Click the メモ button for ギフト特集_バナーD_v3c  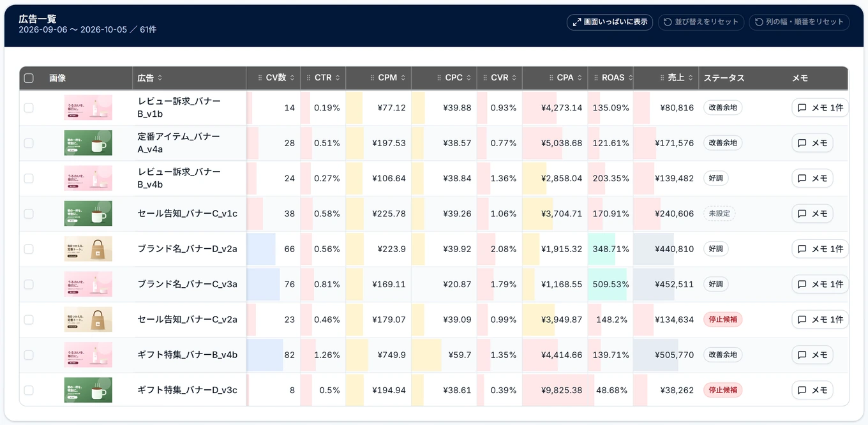[x=812, y=390]
